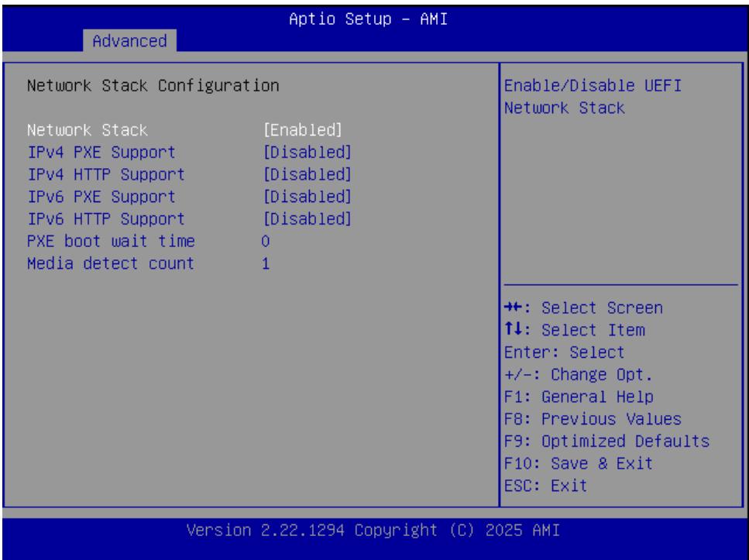Click F1: General Help hint

579,397
